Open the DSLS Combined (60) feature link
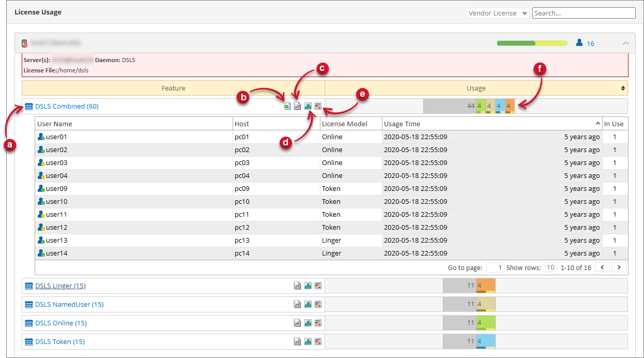644x358 pixels. [67, 106]
